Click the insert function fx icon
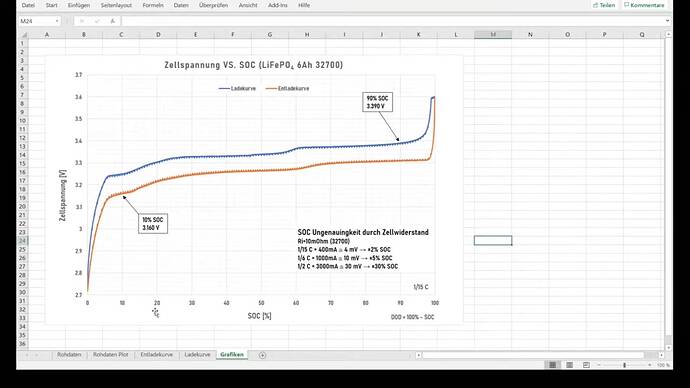Screen dimensions: 690x388 tap(113, 21)
